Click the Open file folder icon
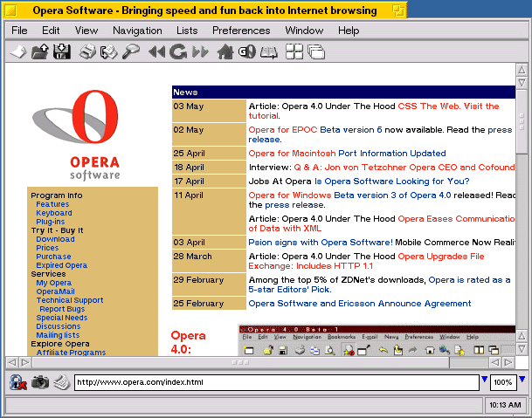 pyautogui.click(x=40, y=51)
